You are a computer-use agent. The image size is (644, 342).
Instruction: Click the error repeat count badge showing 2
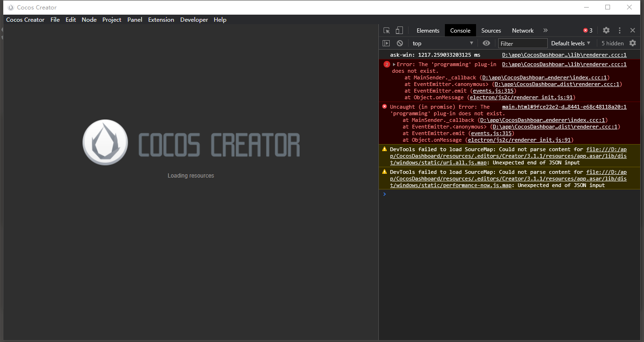click(387, 64)
